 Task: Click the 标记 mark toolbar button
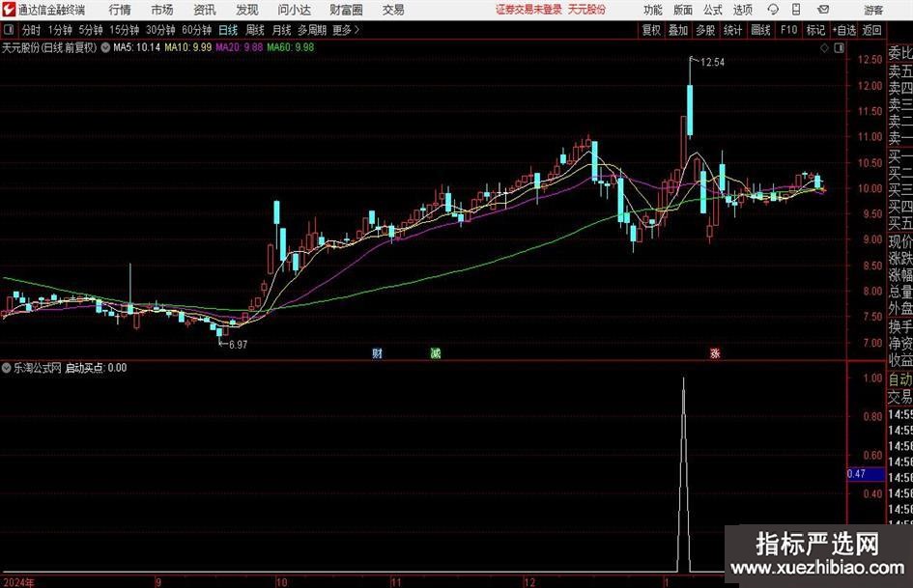point(815,30)
